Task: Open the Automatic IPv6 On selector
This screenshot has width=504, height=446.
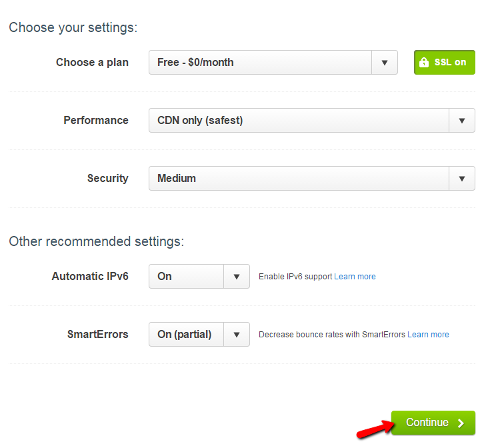Action: click(x=199, y=277)
